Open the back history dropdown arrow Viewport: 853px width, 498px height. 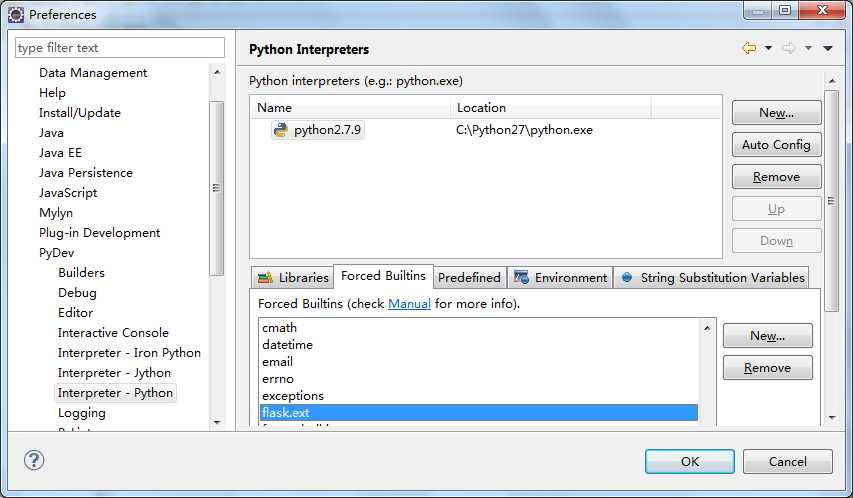pos(768,48)
